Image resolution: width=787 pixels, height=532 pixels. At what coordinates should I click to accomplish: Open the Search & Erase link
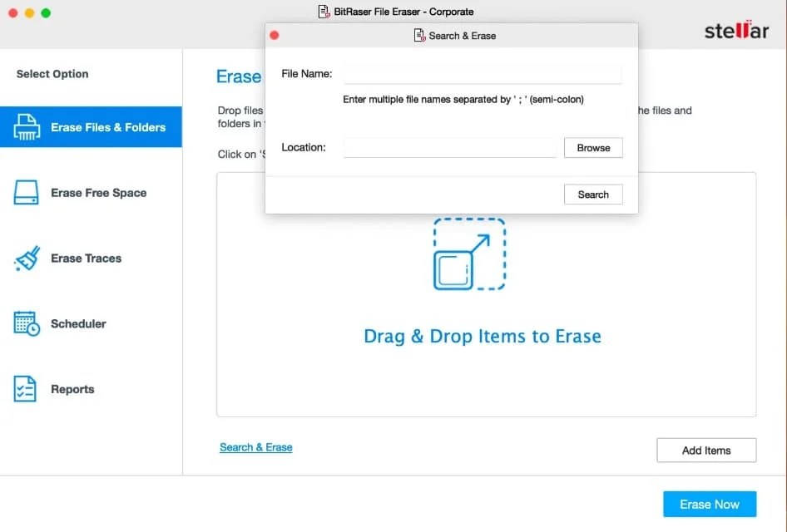(256, 447)
